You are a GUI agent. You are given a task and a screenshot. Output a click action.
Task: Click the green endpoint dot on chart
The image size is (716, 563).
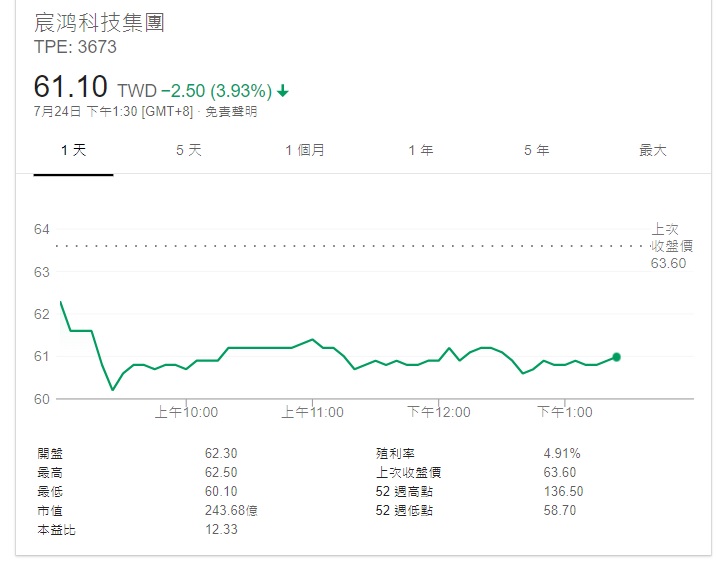(616, 357)
